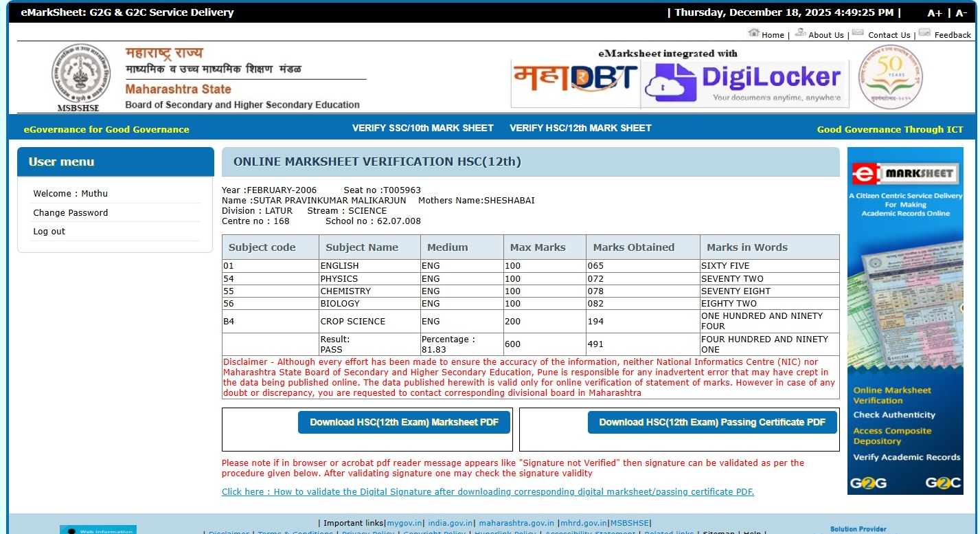
Task: Log out from the User menu
Action: pyautogui.click(x=49, y=232)
